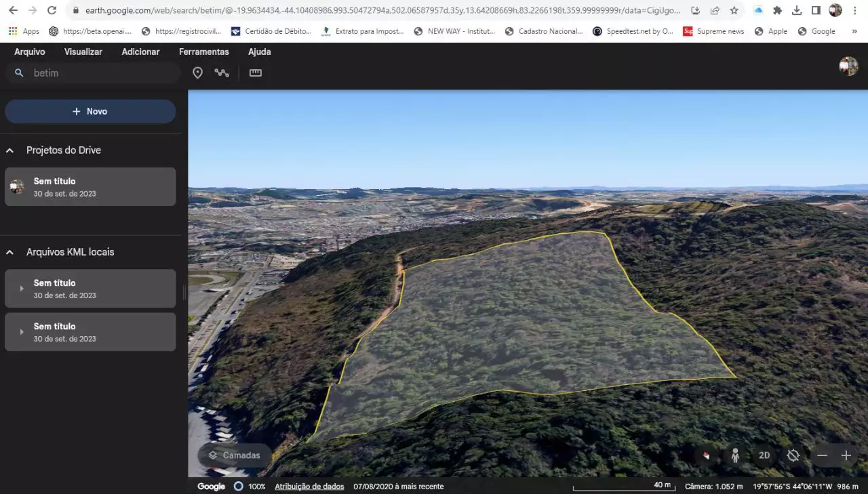Open the Cadastro Nacional bookmark
The width and height of the screenshot is (868, 494).
pyautogui.click(x=544, y=31)
